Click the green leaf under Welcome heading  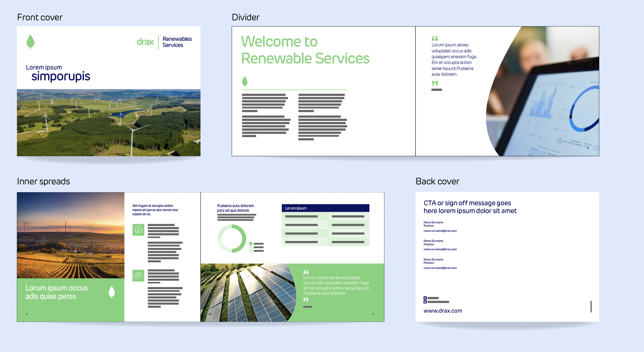(x=245, y=82)
